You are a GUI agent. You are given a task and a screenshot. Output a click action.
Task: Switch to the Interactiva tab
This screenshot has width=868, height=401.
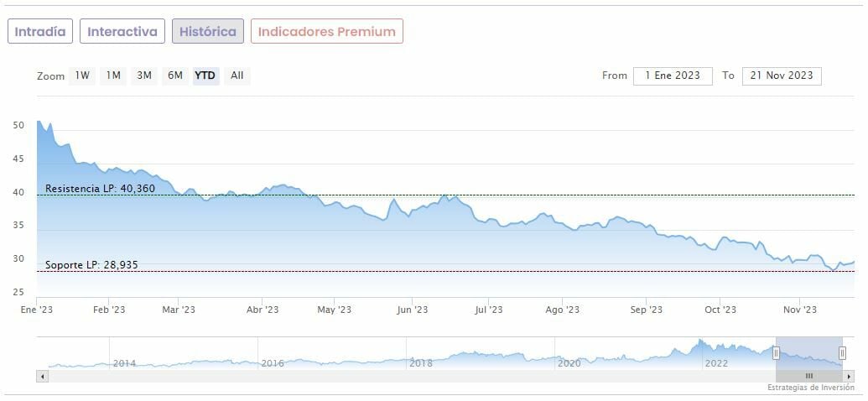tap(122, 32)
